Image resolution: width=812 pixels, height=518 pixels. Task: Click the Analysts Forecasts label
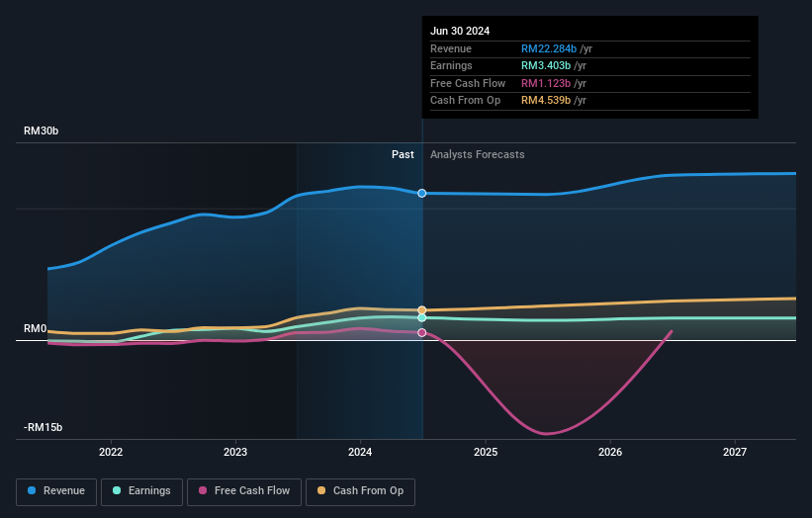coord(477,154)
